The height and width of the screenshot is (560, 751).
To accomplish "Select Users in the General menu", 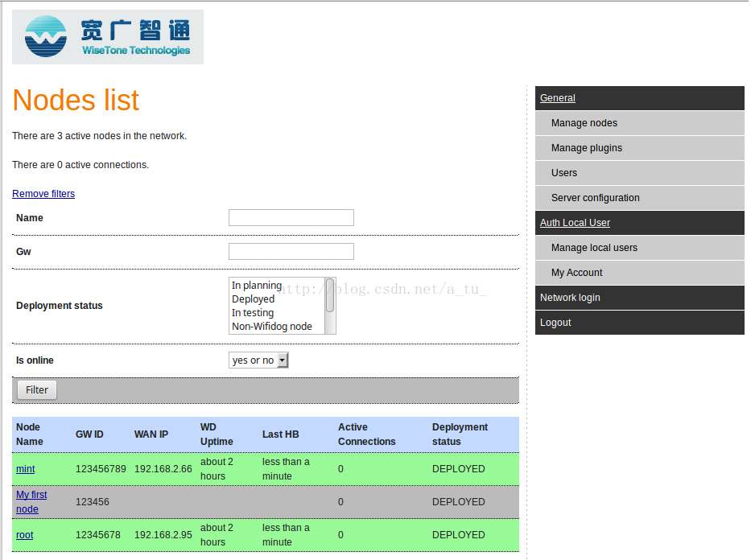I will coord(564,173).
